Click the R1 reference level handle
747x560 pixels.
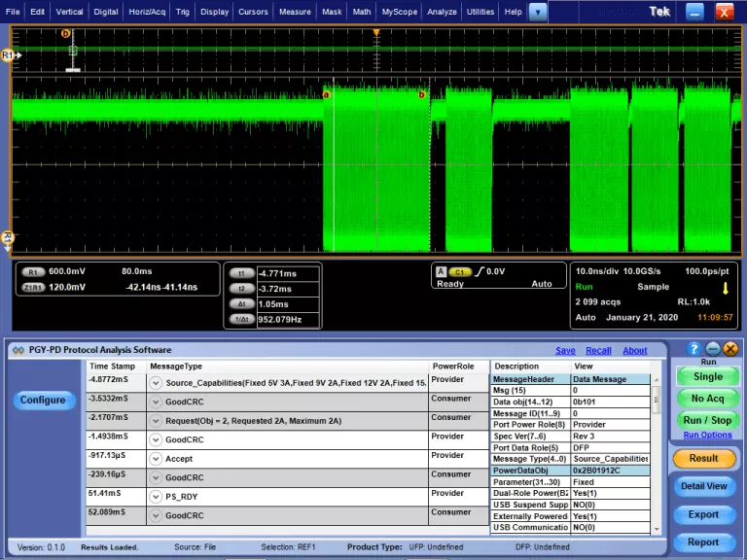(10, 55)
